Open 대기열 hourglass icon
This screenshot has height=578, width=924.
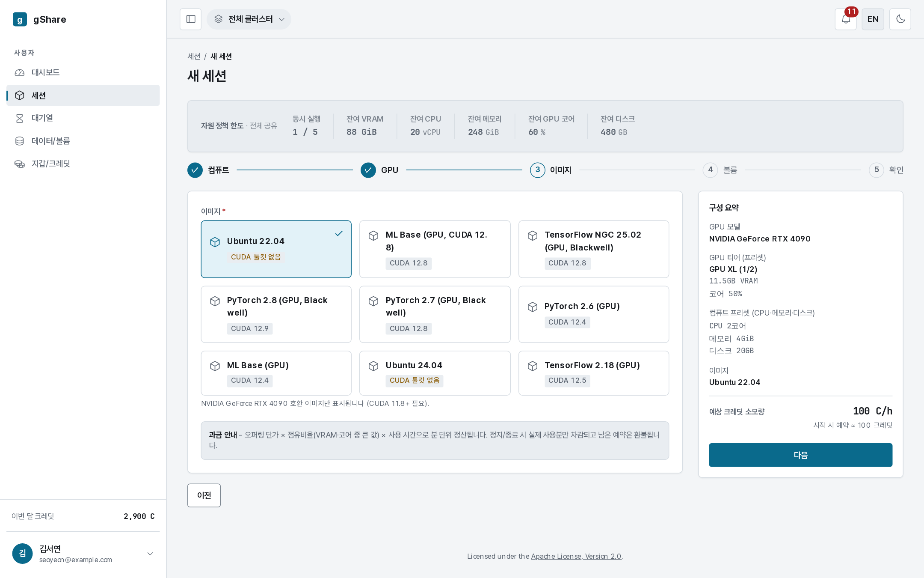tap(20, 118)
